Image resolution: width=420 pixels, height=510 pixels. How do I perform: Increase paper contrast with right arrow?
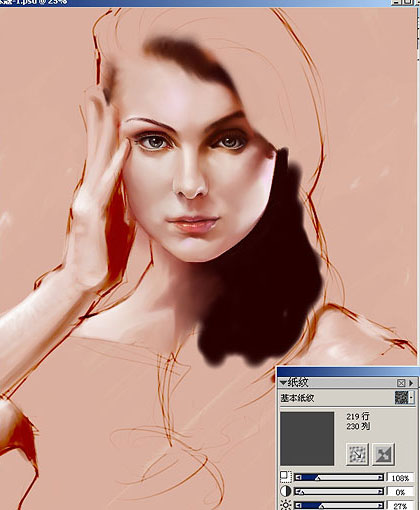(380, 492)
